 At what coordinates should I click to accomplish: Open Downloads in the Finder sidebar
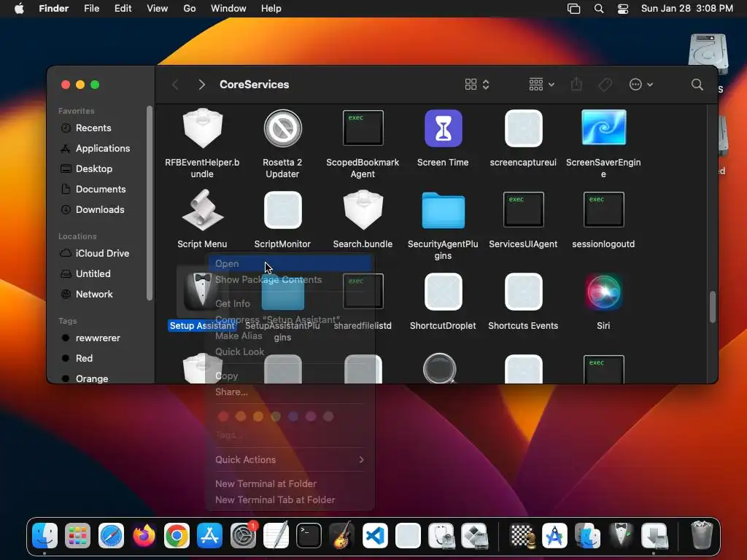[x=101, y=209]
